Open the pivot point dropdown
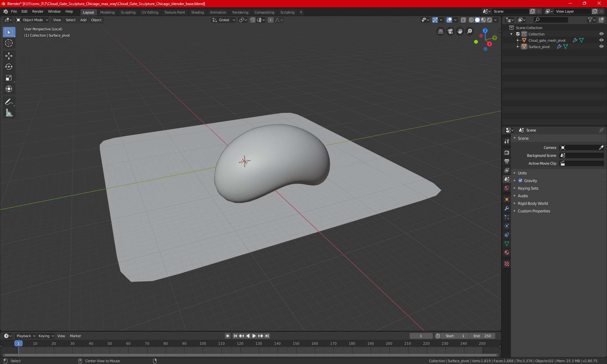 pos(243,20)
